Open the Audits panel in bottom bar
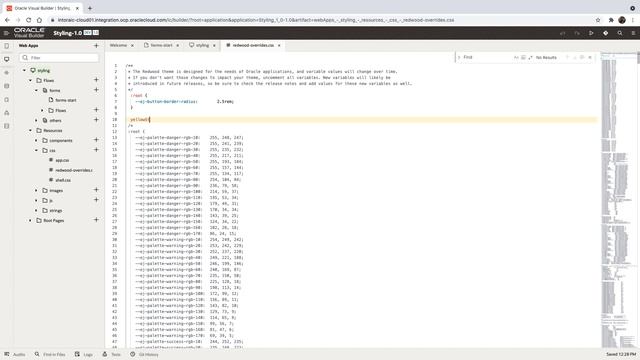The width and height of the screenshot is (640, 360). point(15,354)
